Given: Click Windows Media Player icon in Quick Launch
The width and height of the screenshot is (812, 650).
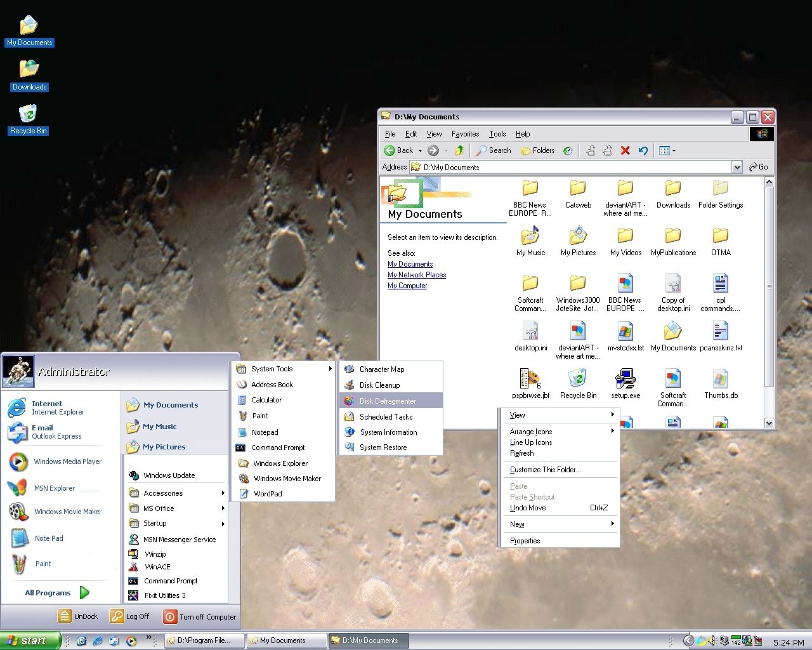Looking at the screenshot, I should pos(131,640).
